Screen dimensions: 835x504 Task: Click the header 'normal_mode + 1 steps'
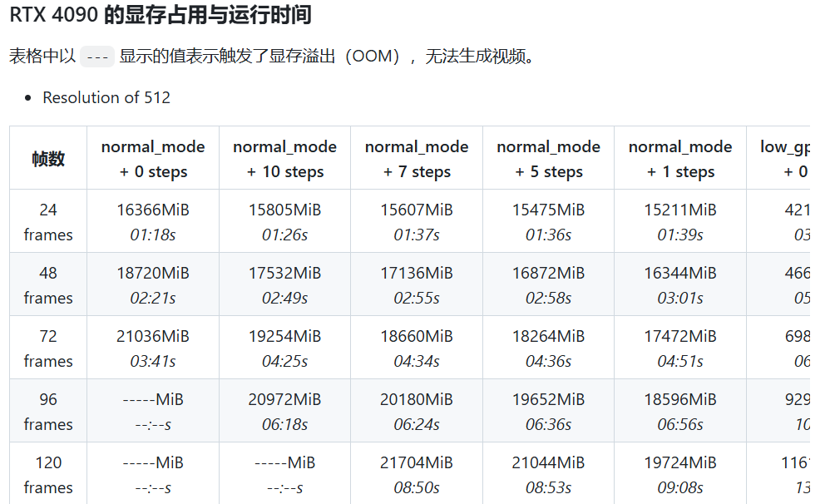pyautogui.click(x=680, y=158)
